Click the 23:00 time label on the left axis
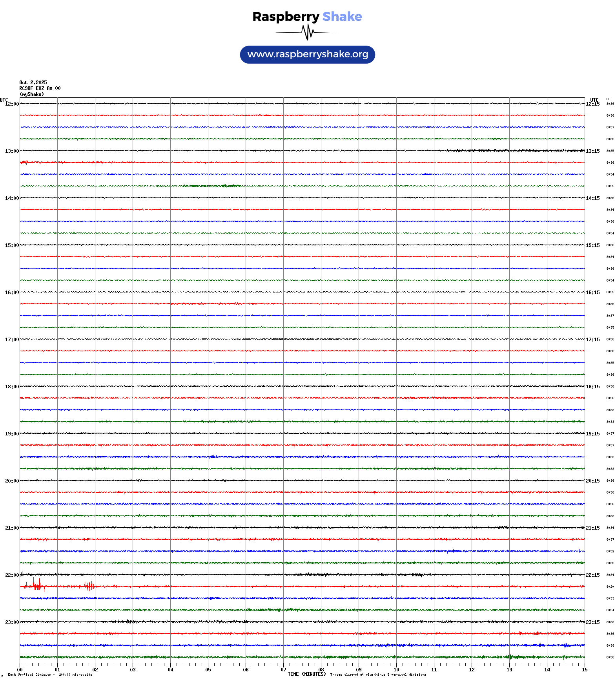This screenshot has width=616, height=680. coord(12,622)
